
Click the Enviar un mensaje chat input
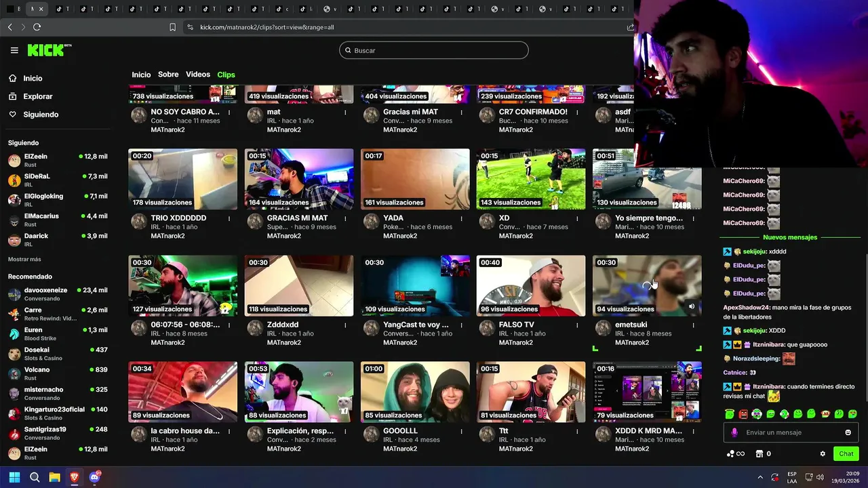coord(790,432)
